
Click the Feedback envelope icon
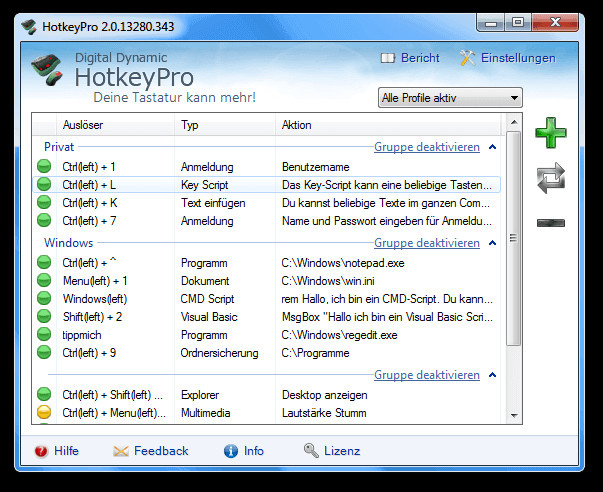pos(121,451)
